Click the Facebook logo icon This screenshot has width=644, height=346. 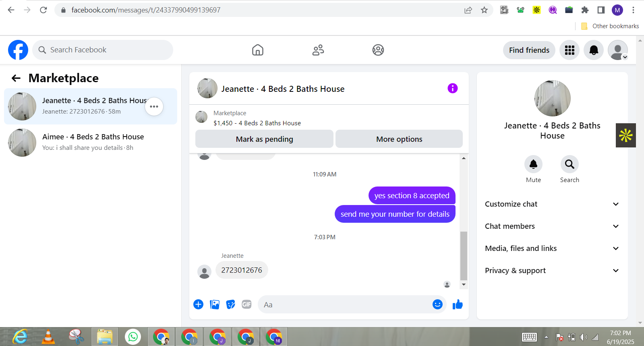point(18,50)
